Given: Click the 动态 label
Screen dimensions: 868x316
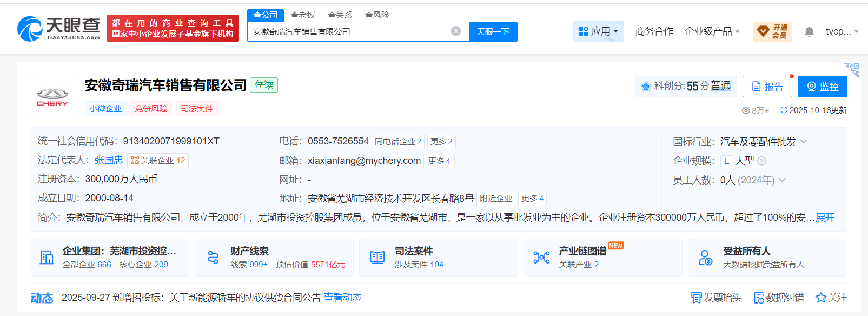Looking at the screenshot, I should point(42,298).
